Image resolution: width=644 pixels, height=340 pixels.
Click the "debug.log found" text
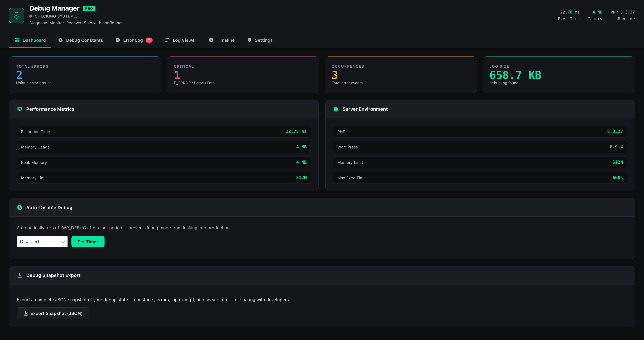[x=504, y=83]
